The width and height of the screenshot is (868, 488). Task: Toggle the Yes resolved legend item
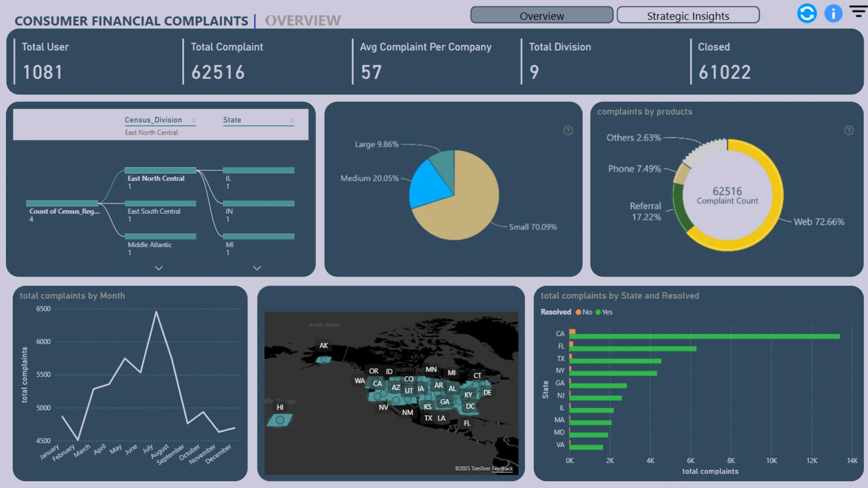tap(604, 312)
